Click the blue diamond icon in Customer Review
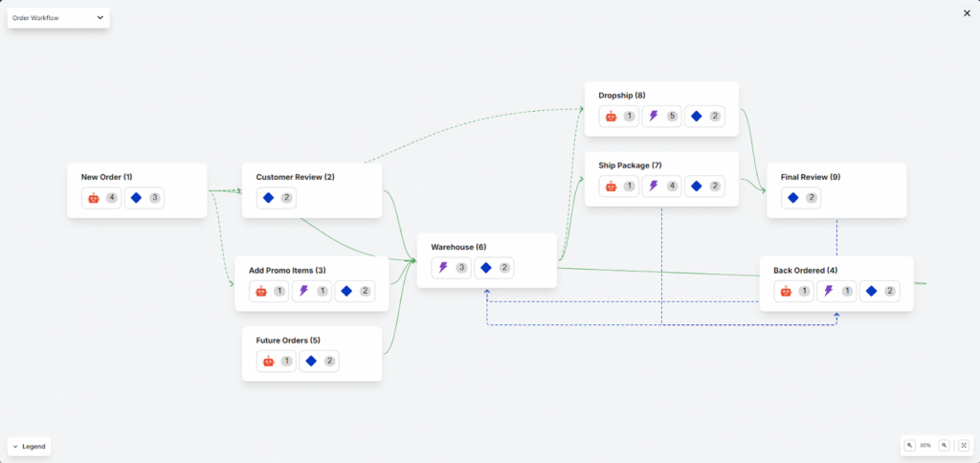 269,198
